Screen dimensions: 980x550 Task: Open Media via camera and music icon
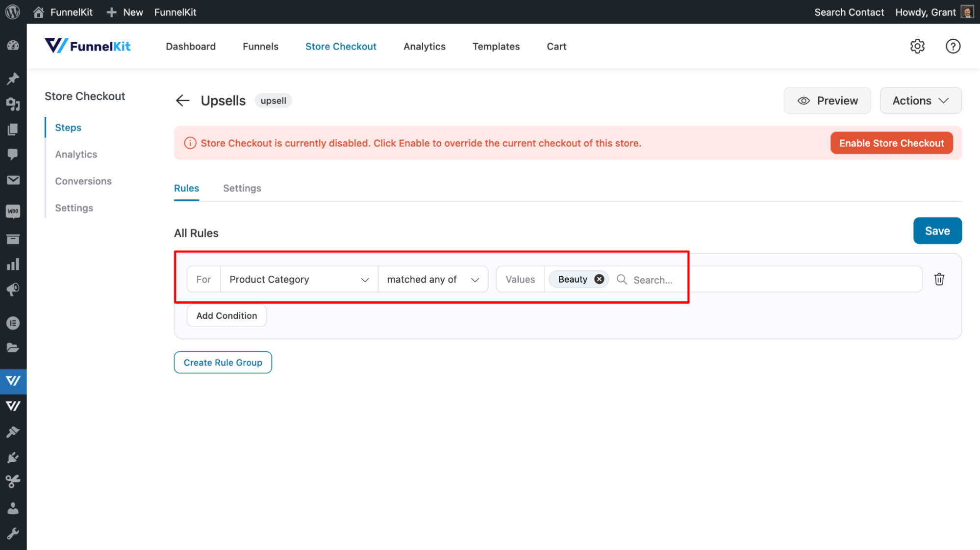13,104
